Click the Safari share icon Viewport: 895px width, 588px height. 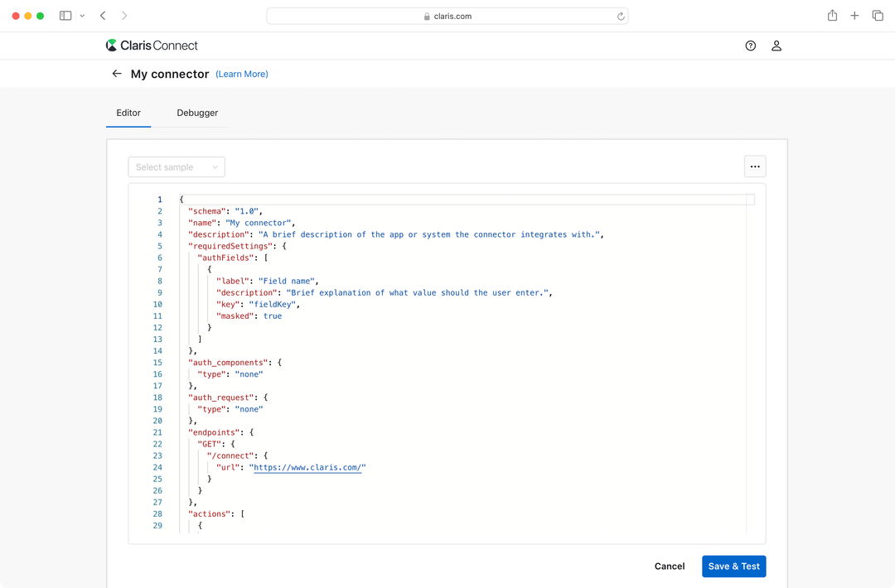tap(832, 16)
